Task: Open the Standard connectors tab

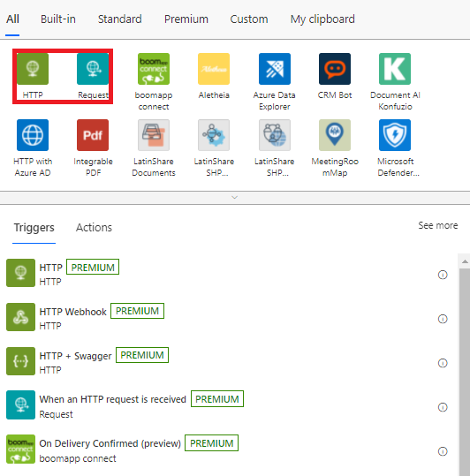Action: point(119,19)
